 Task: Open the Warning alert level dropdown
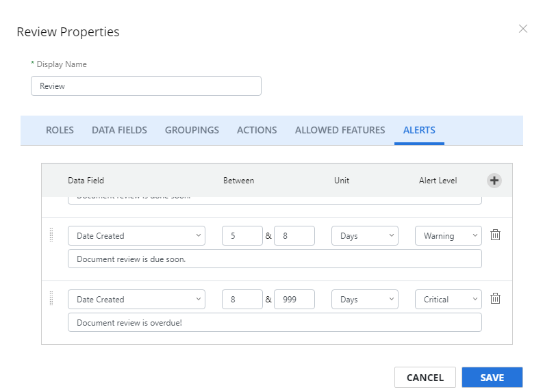[x=448, y=235]
